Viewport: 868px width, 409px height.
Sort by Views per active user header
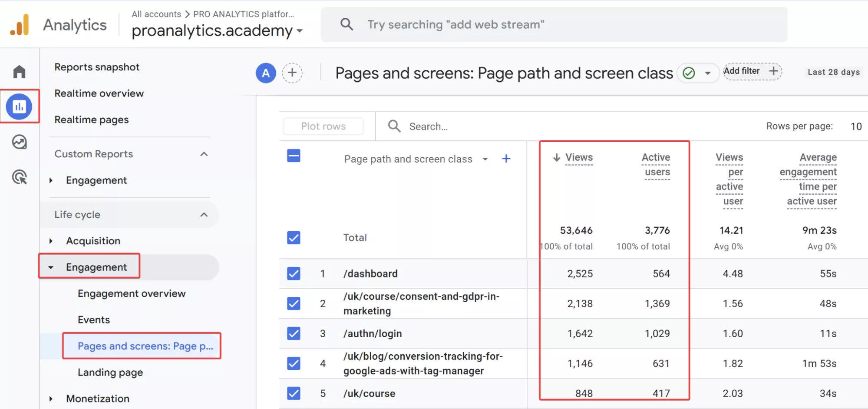729,180
